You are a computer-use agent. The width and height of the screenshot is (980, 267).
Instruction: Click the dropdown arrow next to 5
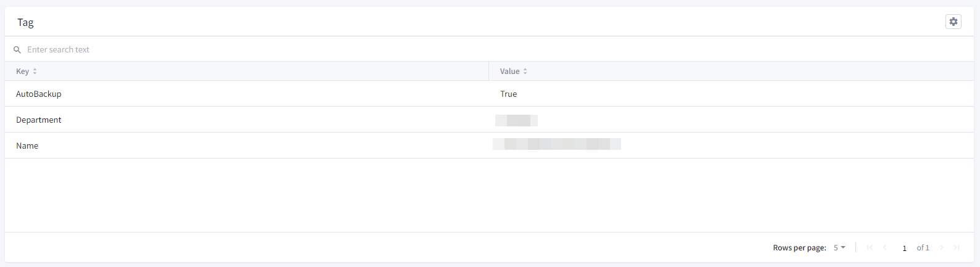(843, 247)
